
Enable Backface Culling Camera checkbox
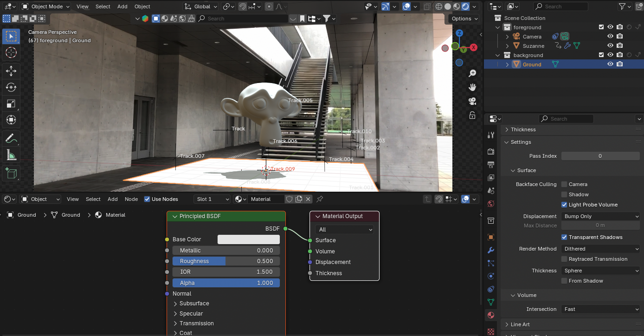tap(564, 184)
